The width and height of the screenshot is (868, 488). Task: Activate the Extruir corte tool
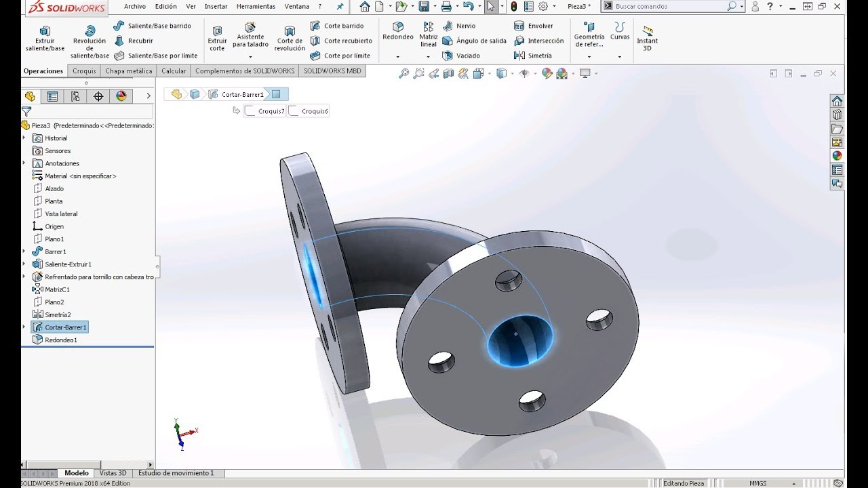pos(217,39)
